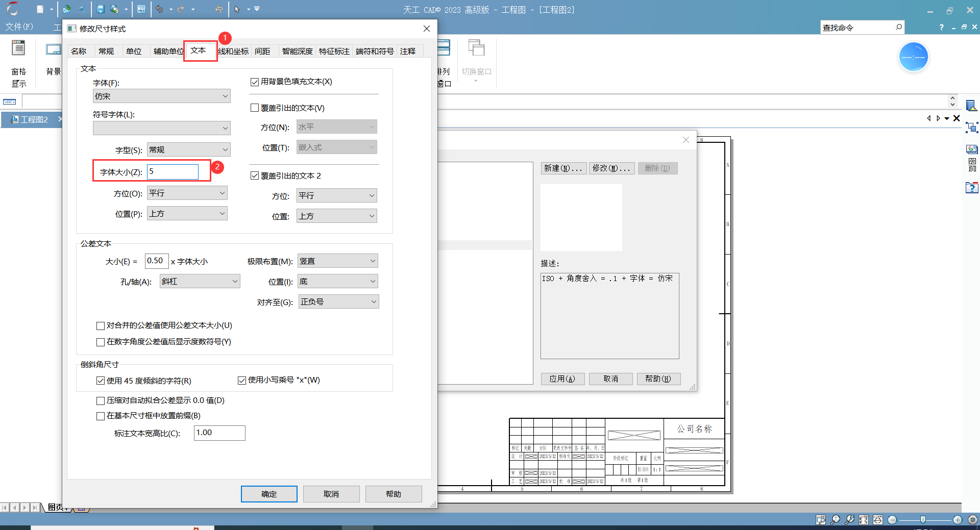Open the 端符和符号 tab
The height and width of the screenshot is (530, 980).
375,52
